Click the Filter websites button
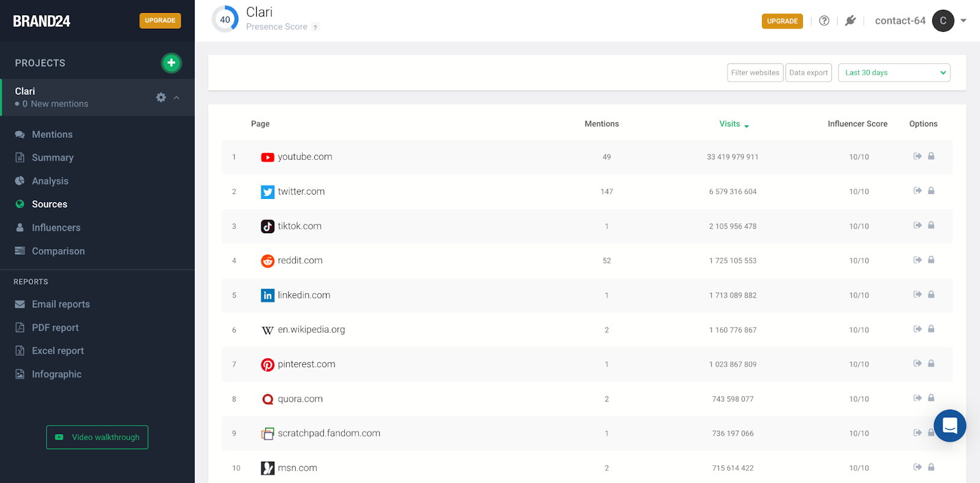Viewport: 980px width, 483px height. point(755,73)
